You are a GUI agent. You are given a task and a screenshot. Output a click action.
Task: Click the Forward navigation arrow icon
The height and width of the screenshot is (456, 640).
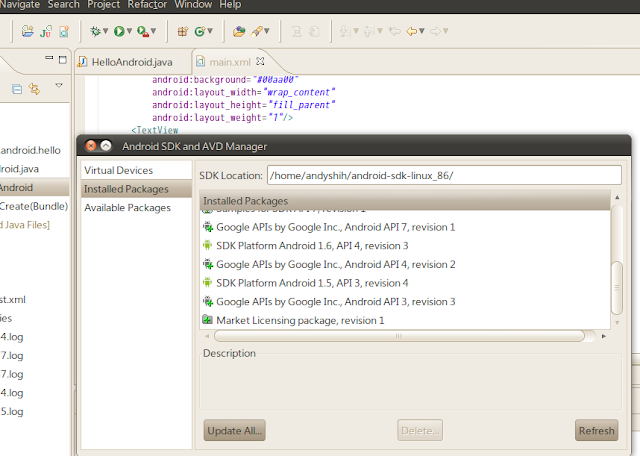tap(436, 31)
